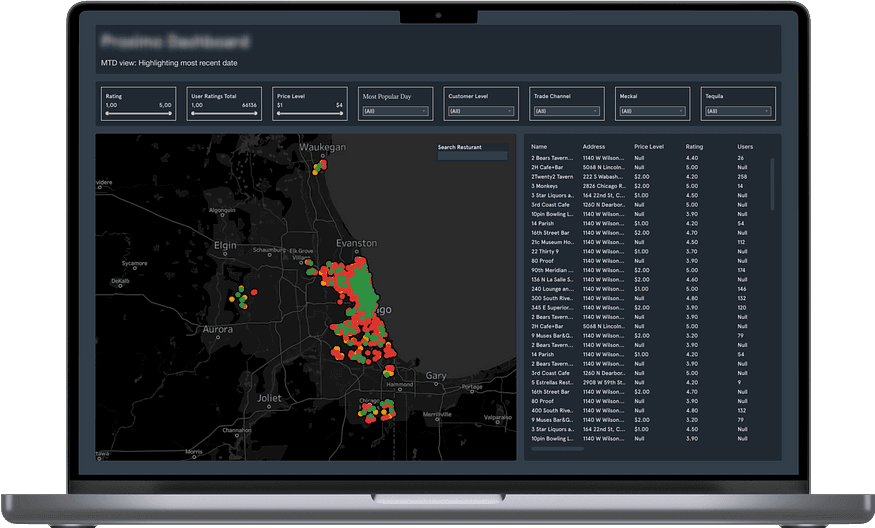Click the 136 N La Salle S.. entry
This screenshot has height=528, width=875.
coord(552,280)
